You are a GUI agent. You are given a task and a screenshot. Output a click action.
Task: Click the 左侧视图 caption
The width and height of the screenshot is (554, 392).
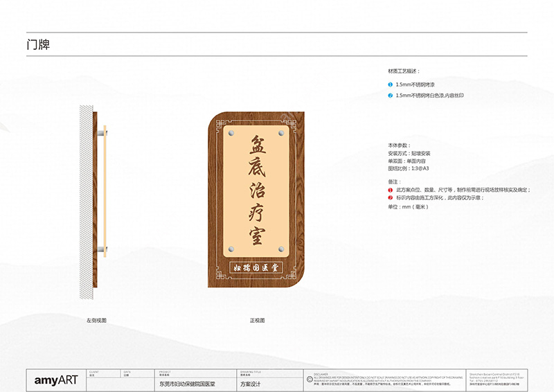(96, 321)
